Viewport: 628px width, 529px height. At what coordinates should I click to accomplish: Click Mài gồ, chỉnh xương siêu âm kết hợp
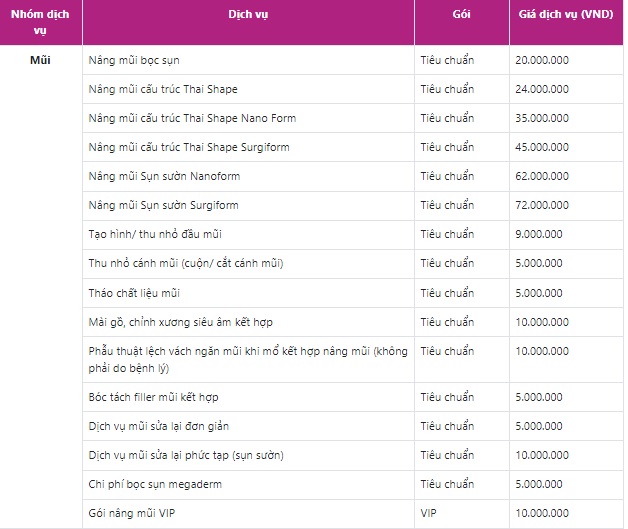[x=181, y=322]
